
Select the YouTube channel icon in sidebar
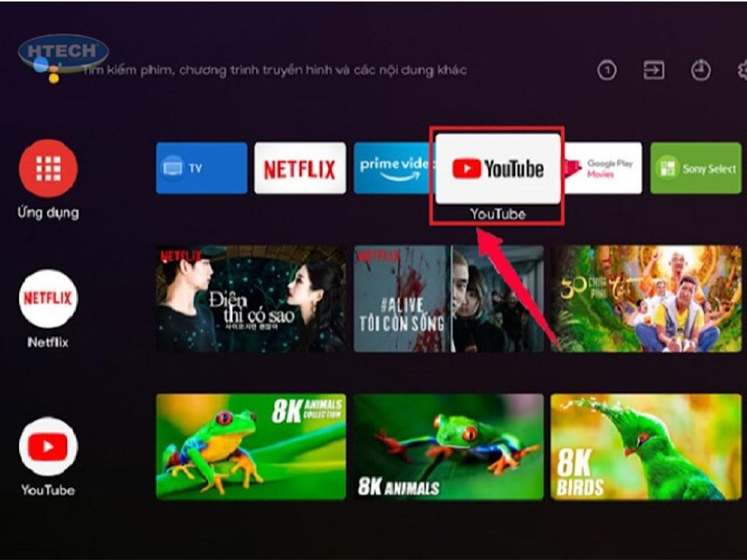click(x=48, y=446)
